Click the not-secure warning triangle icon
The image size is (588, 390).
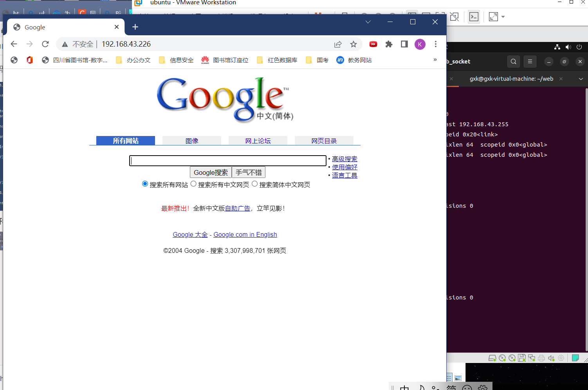click(65, 44)
